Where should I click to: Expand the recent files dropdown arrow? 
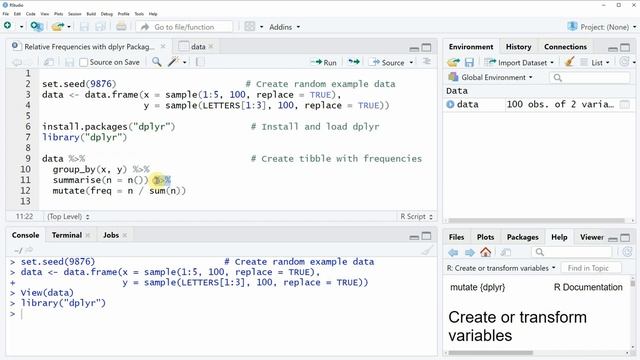tap(69, 27)
